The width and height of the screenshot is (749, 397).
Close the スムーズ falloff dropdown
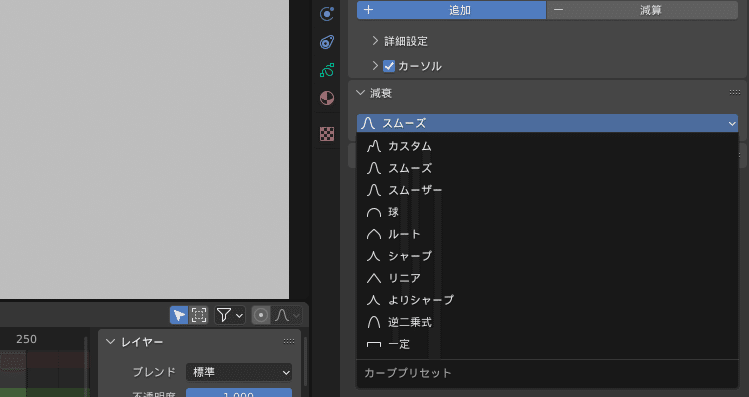547,123
